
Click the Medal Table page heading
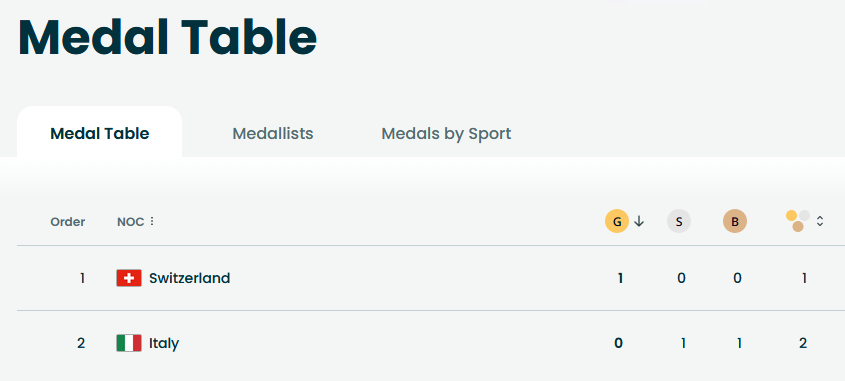(x=168, y=37)
